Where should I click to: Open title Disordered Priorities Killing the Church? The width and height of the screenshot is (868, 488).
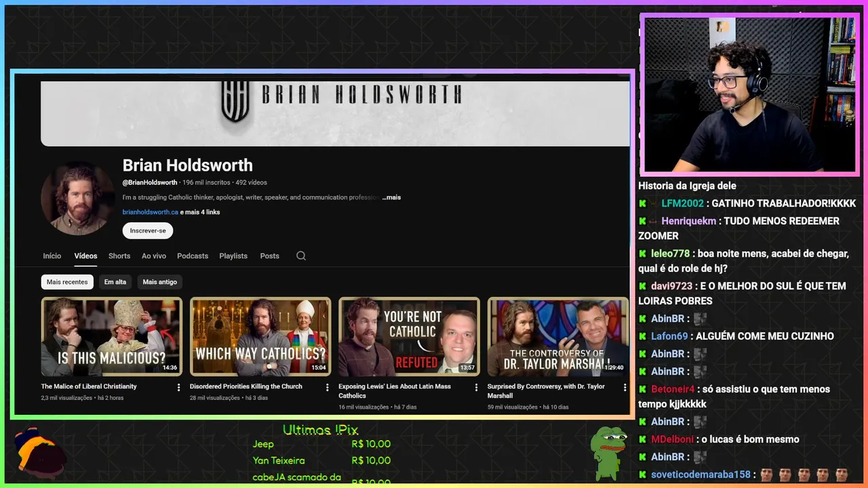(x=246, y=386)
